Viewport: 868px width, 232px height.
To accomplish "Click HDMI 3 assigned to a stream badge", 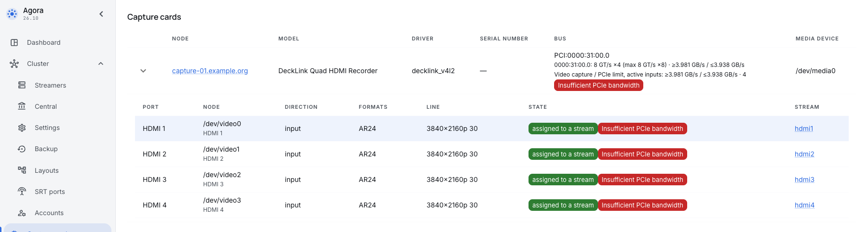I will 563,180.
